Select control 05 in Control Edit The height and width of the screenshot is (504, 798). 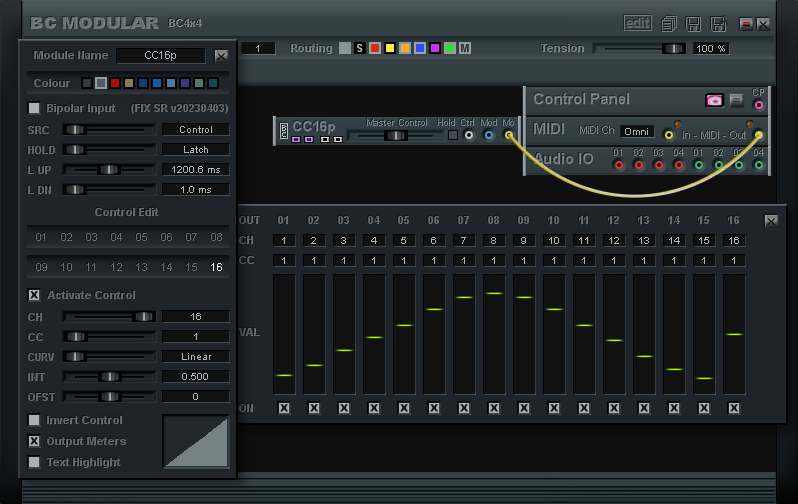point(142,237)
